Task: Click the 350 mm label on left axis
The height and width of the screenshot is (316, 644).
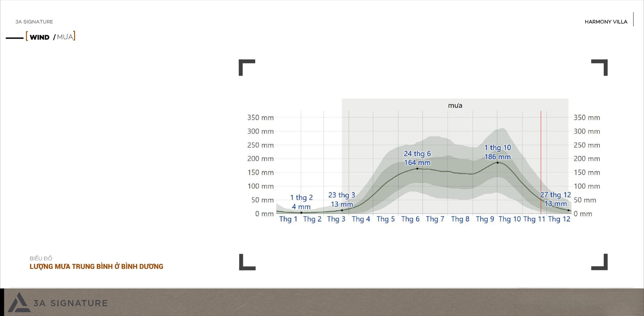Action: pos(260,117)
